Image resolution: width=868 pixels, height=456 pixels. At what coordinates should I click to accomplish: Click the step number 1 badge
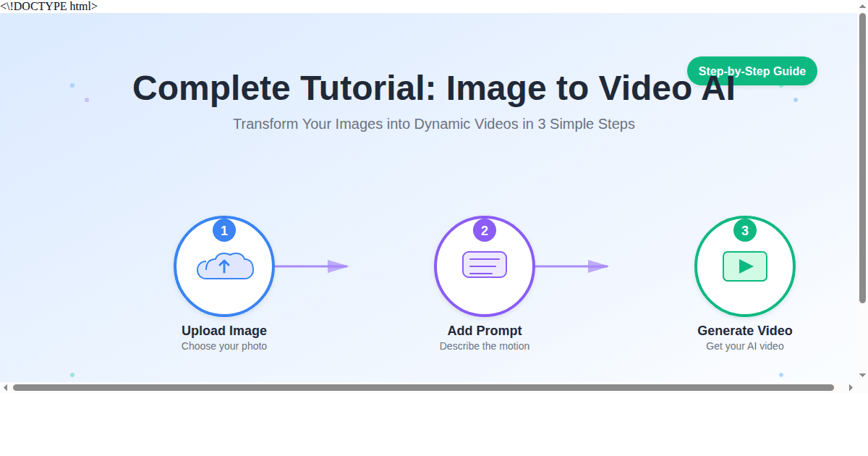pyautogui.click(x=224, y=231)
